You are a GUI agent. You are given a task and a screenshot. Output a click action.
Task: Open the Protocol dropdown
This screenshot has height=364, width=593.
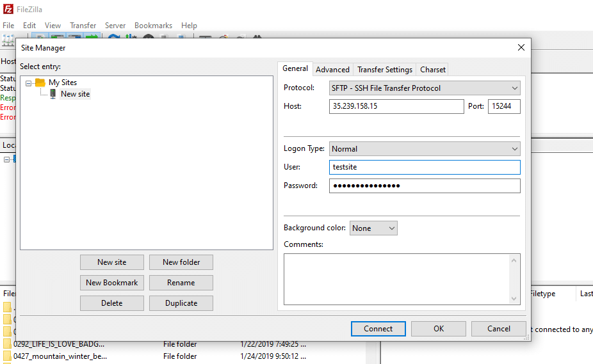424,88
